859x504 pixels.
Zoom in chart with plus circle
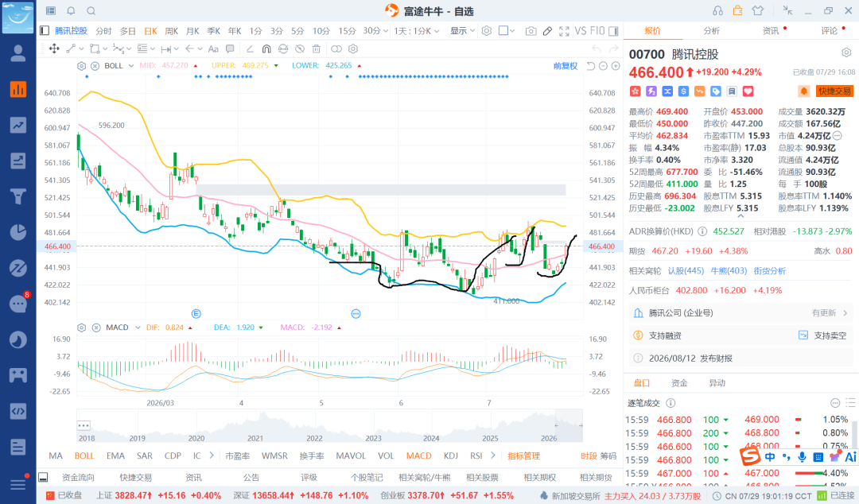(616, 66)
